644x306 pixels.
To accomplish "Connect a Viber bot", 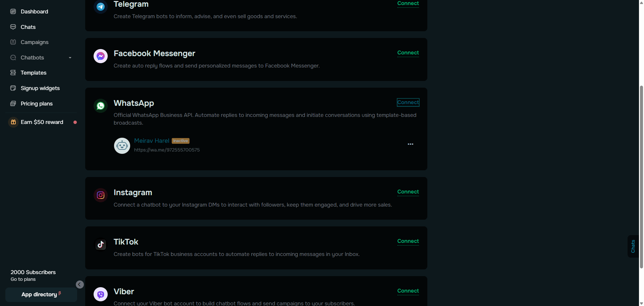I will (408, 291).
